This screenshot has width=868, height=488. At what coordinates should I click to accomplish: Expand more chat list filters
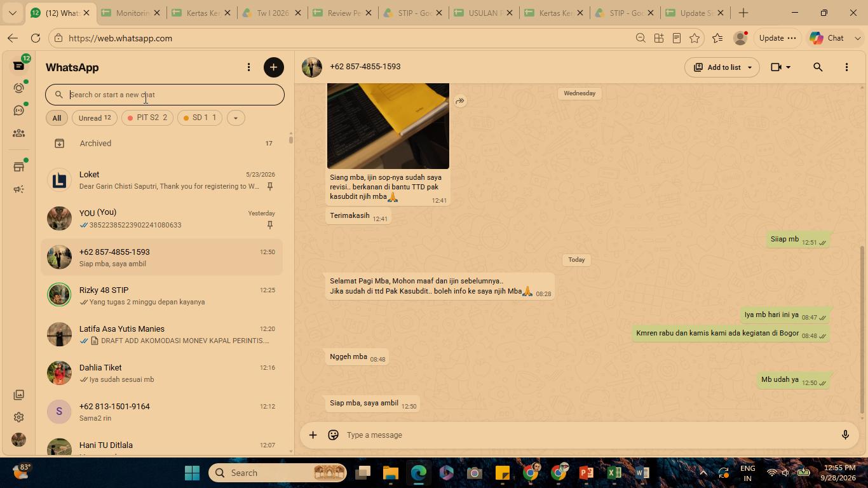tap(236, 118)
